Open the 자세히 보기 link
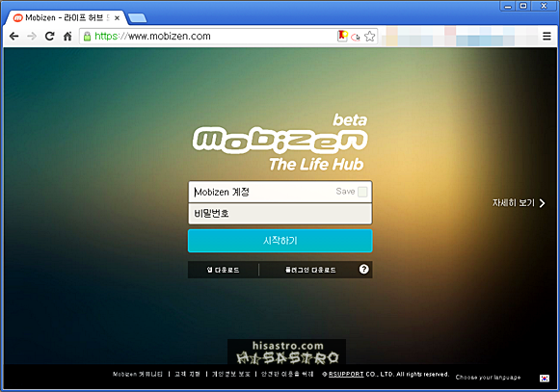 coord(513,203)
